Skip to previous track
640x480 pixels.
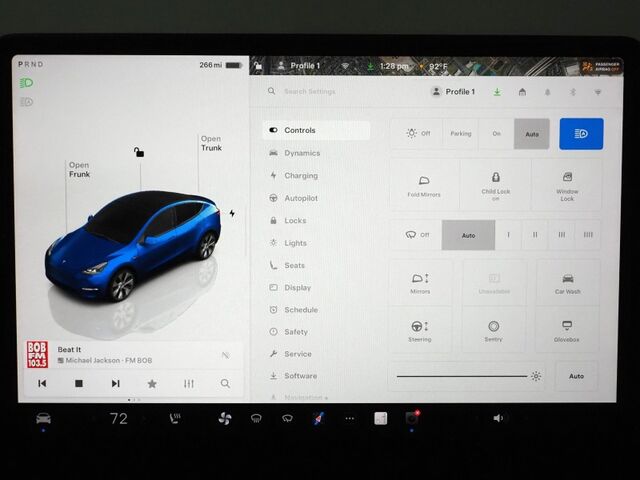(42, 383)
